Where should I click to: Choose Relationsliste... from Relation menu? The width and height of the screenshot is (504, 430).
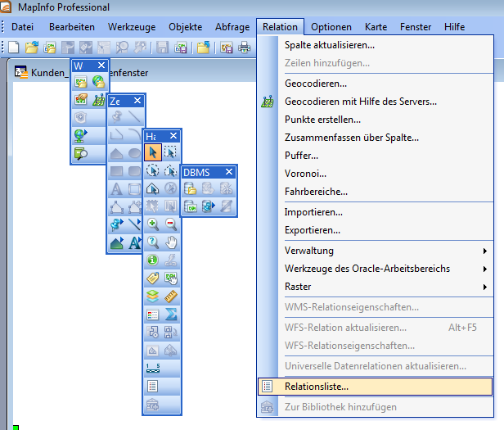click(375, 387)
